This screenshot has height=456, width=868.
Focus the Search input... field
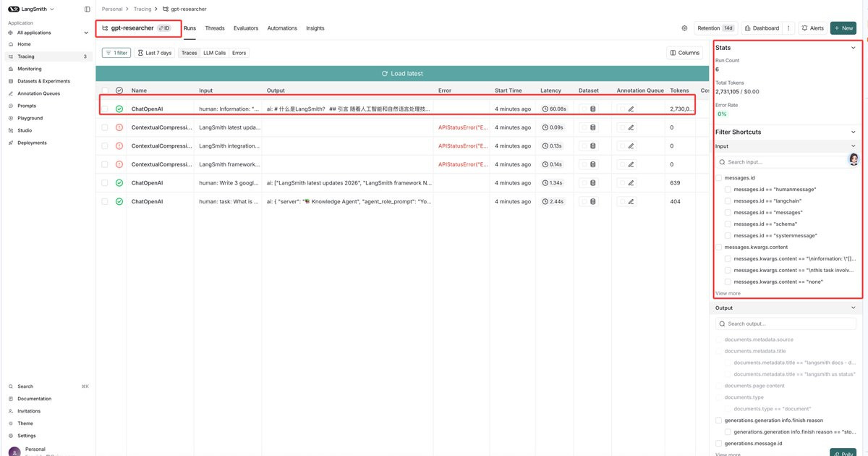click(786, 162)
